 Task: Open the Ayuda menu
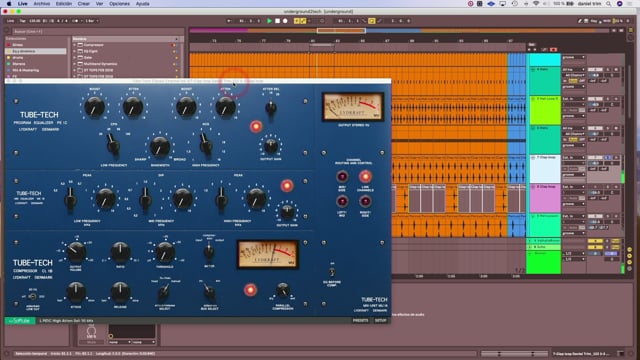point(142,4)
